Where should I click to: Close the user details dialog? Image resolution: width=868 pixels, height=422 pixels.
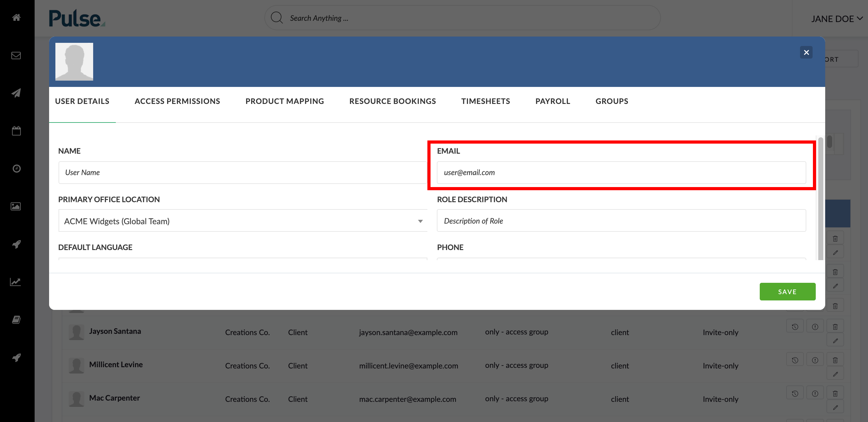coord(806,52)
